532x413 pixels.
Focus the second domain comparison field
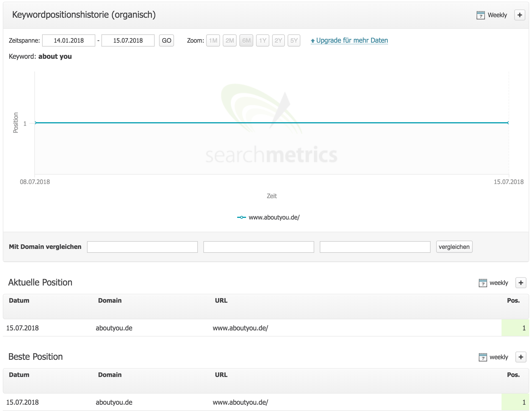259,247
